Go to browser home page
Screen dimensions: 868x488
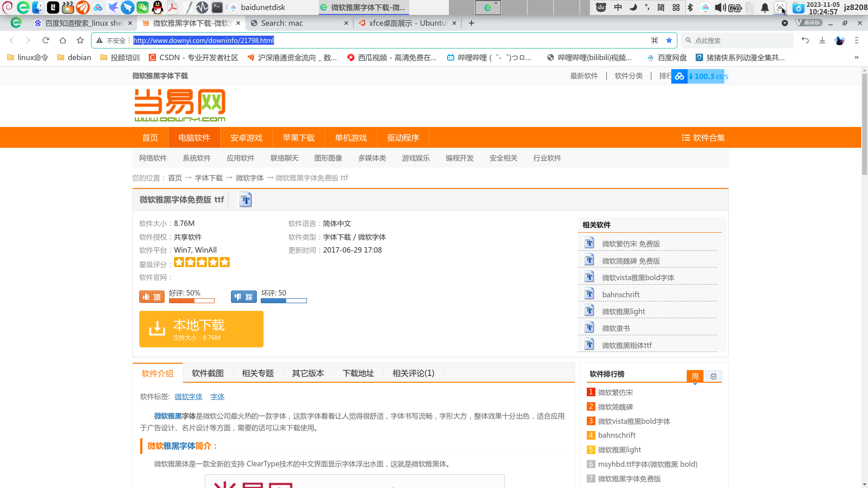point(63,40)
